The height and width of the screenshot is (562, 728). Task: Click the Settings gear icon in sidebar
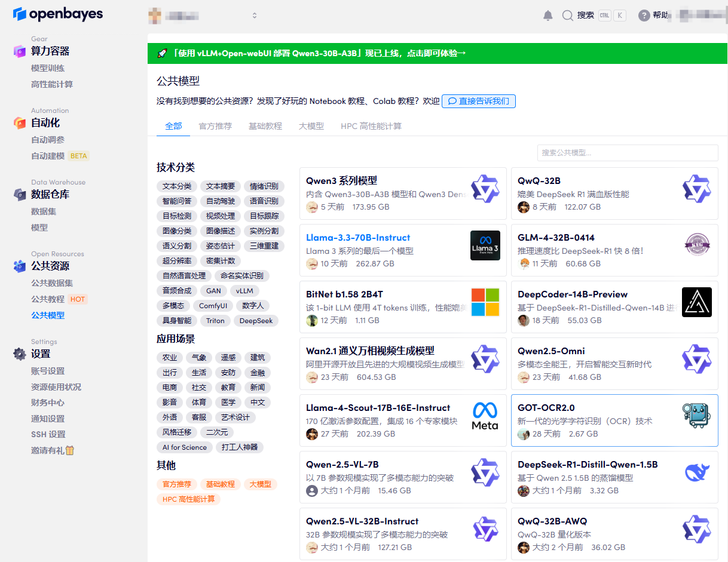point(19,354)
